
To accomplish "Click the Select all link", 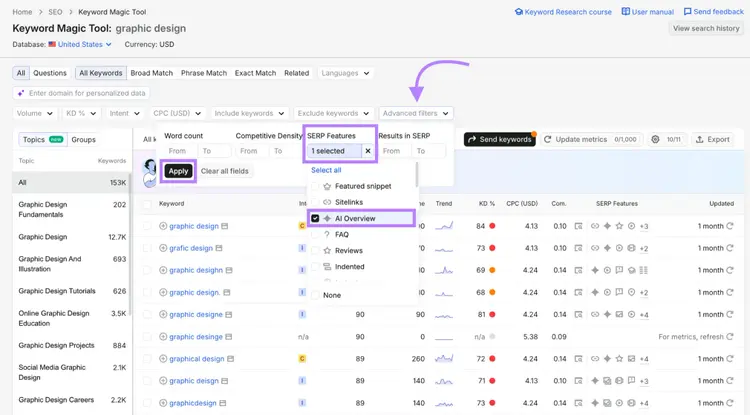I will (x=326, y=170).
